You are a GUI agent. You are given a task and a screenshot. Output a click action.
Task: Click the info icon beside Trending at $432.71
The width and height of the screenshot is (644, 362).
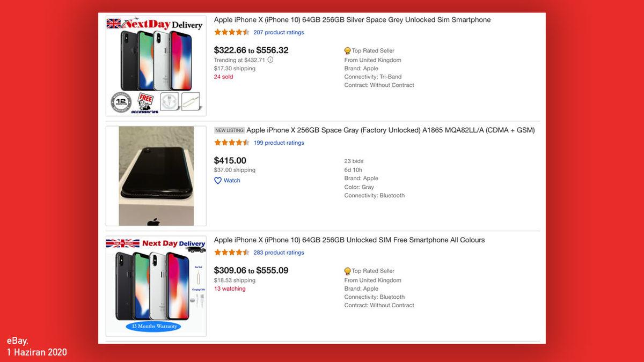click(270, 60)
